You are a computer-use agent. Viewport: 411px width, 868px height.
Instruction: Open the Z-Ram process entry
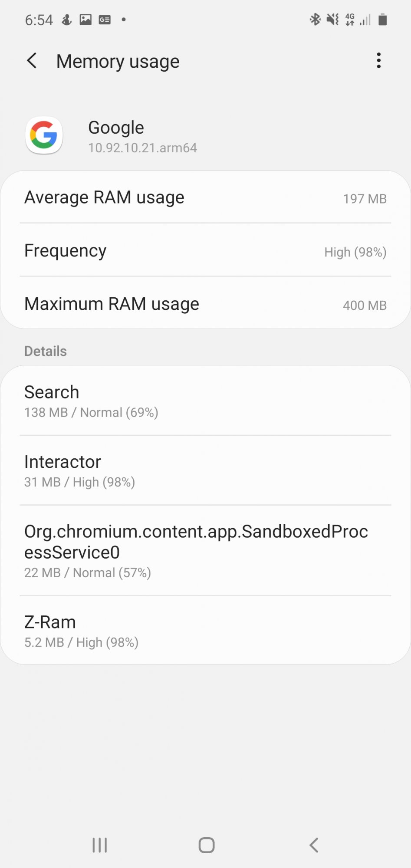tap(205, 631)
